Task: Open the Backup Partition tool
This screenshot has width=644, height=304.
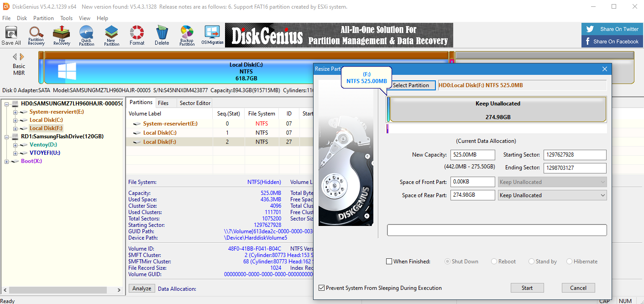Action: coord(187,36)
